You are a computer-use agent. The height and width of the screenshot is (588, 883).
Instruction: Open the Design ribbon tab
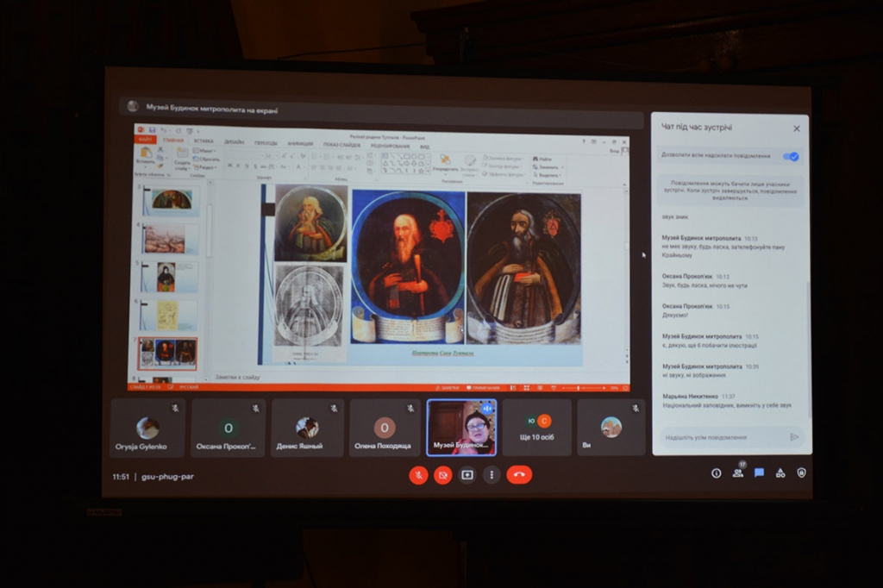235,142
